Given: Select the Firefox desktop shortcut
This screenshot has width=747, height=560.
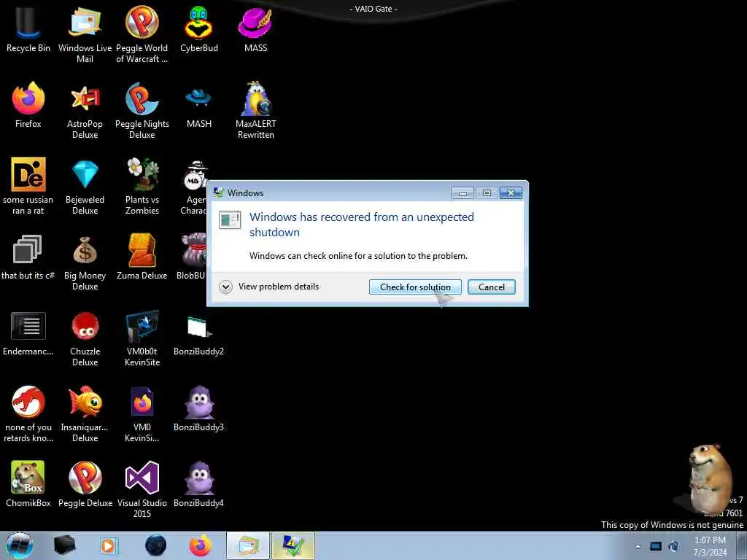Looking at the screenshot, I should (28, 105).
